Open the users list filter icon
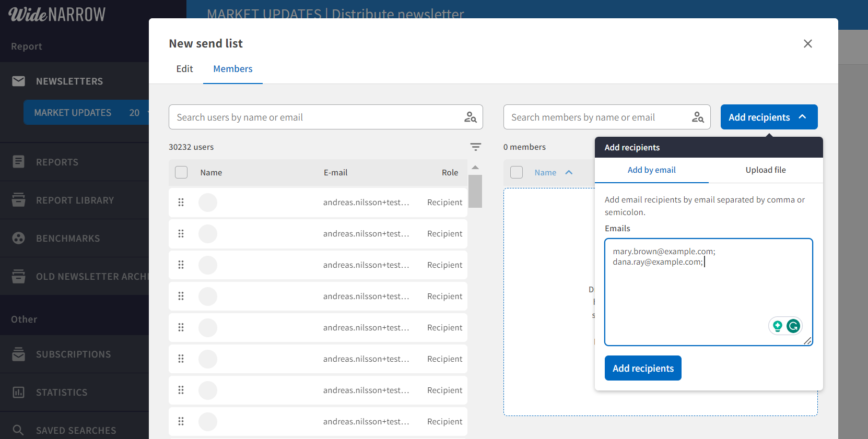This screenshot has width=868, height=439. click(475, 147)
